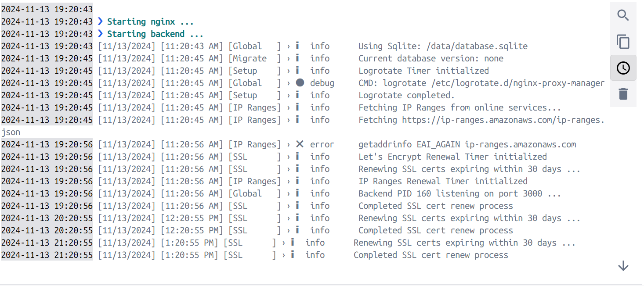Viewport: 644px width, 286px height.
Task: Jump to bottom using the down arrow
Action: (x=623, y=266)
